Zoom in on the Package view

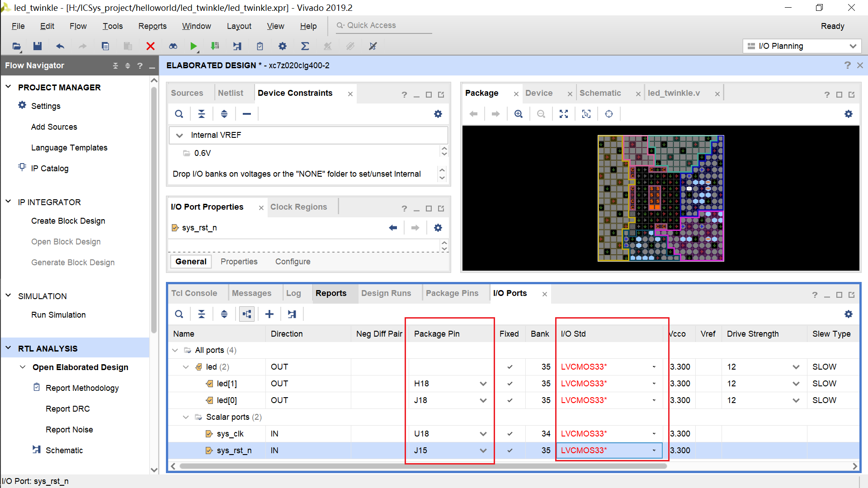click(x=519, y=114)
